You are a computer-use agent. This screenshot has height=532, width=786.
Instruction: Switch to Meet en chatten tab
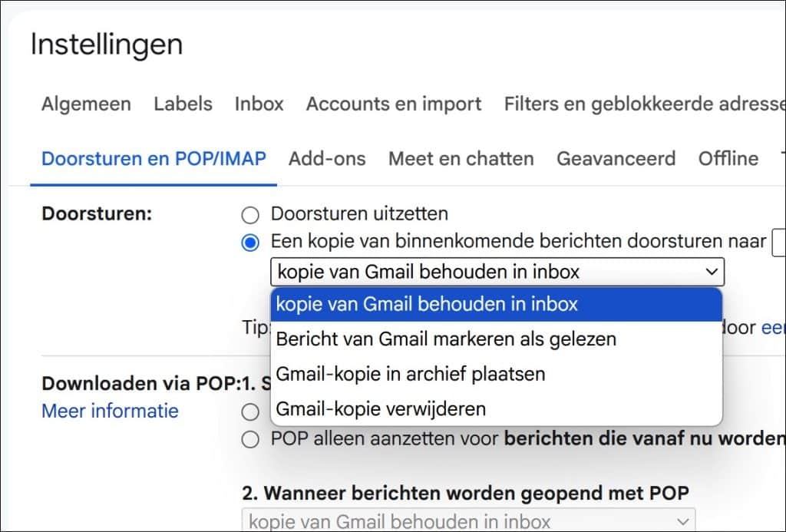[461, 159]
